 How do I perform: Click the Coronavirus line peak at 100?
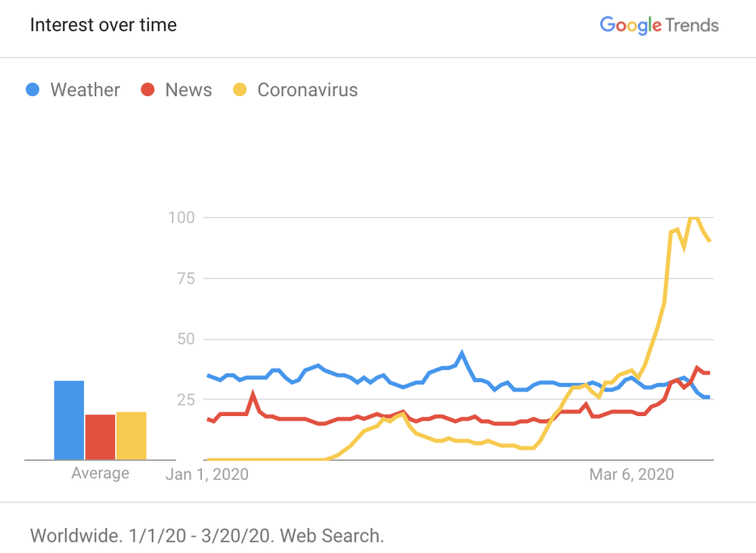tap(692, 218)
